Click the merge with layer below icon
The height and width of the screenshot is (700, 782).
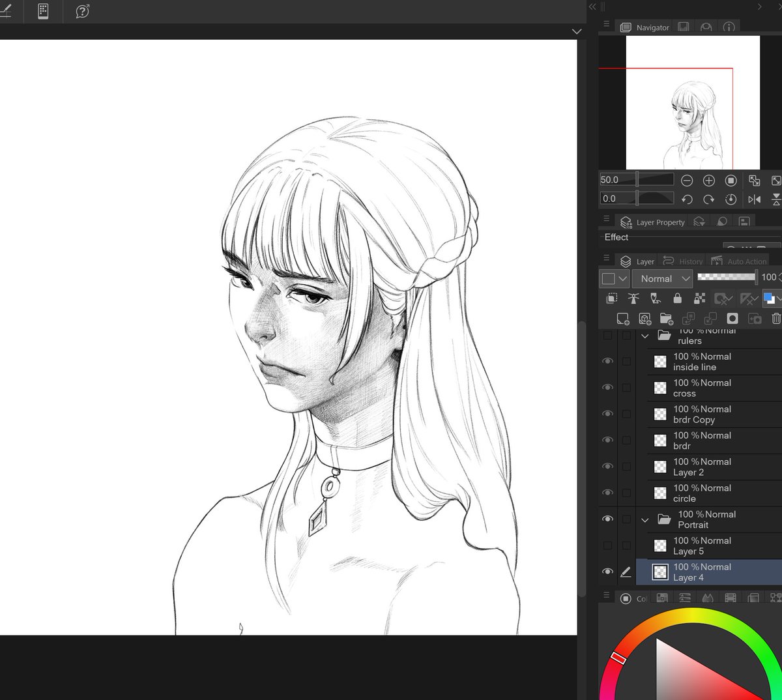click(710, 319)
